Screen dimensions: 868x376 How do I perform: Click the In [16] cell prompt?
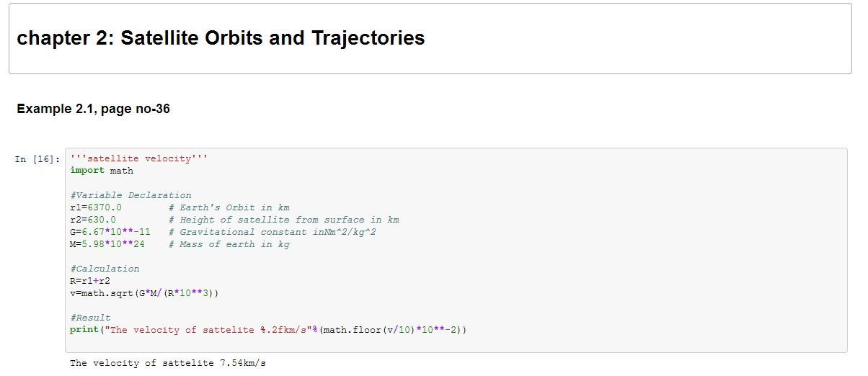click(x=37, y=159)
